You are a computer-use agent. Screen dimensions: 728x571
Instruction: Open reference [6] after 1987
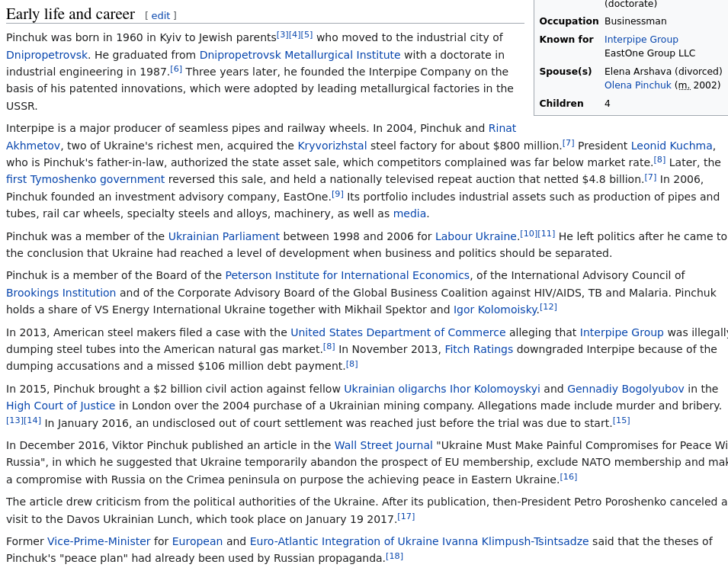coord(176,69)
